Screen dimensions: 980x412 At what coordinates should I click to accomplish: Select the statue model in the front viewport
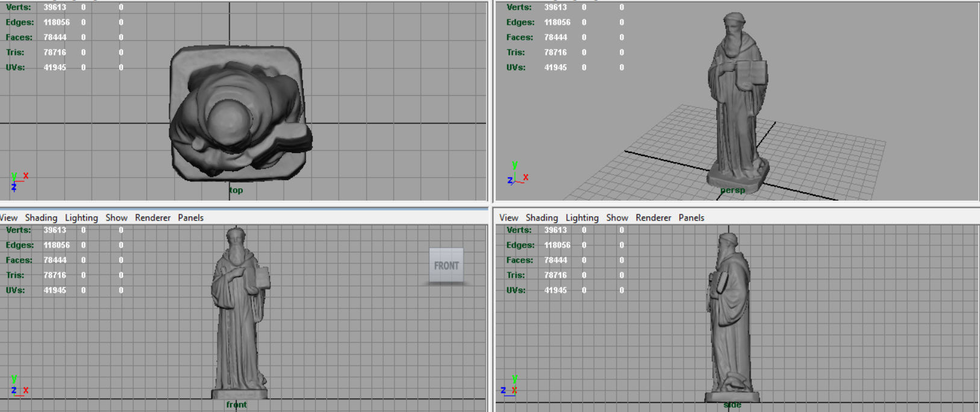pos(240,313)
